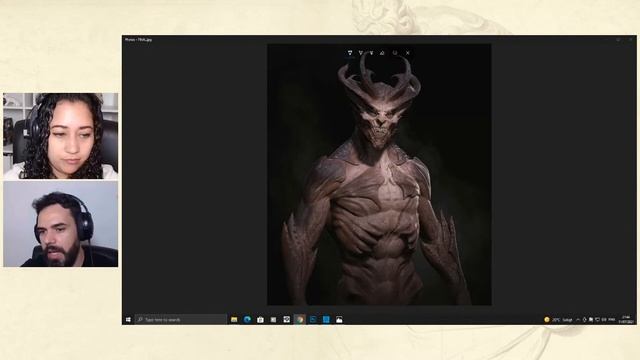This screenshot has width=640, height=360.
Task: Click the demon creature image in Photos
Action: click(x=379, y=175)
